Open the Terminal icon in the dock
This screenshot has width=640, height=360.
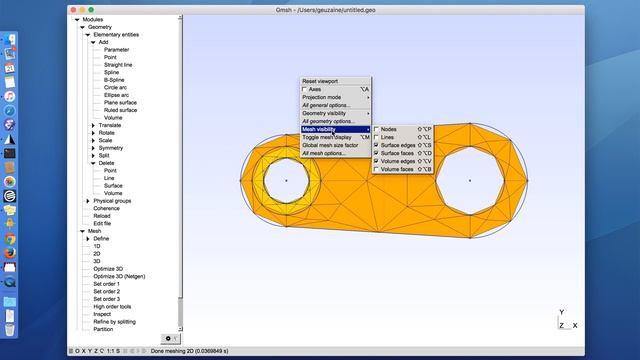(x=9, y=153)
